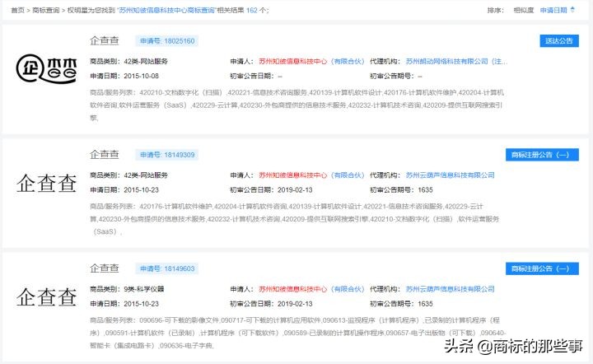Click the result count 162 in header
The width and height of the screenshot is (593, 364).
click(252, 10)
